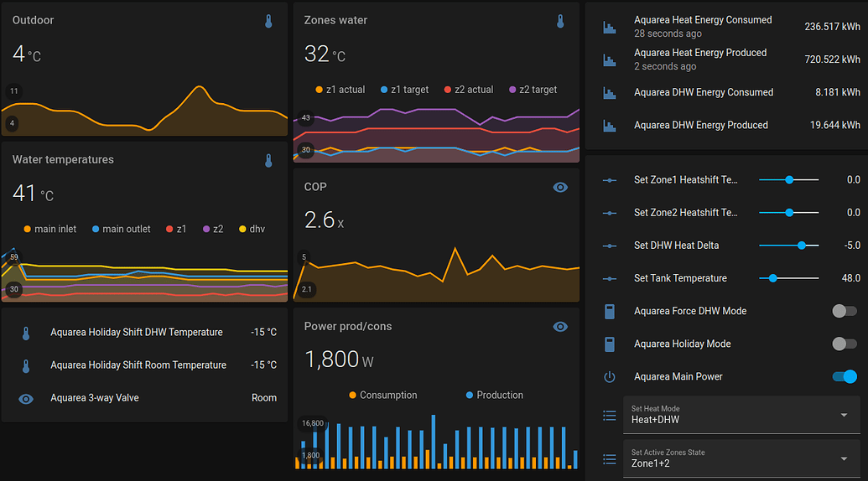
Task: Open Aquarea Heat Energy Produced entity
Action: tap(700, 53)
